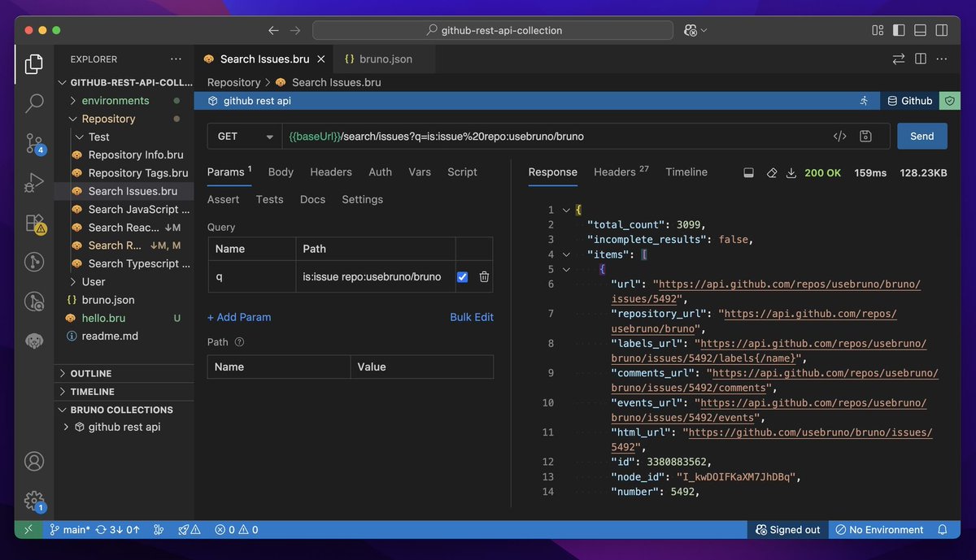Open Extensions view with warning badge
Screen dimensions: 976x560
(34, 222)
